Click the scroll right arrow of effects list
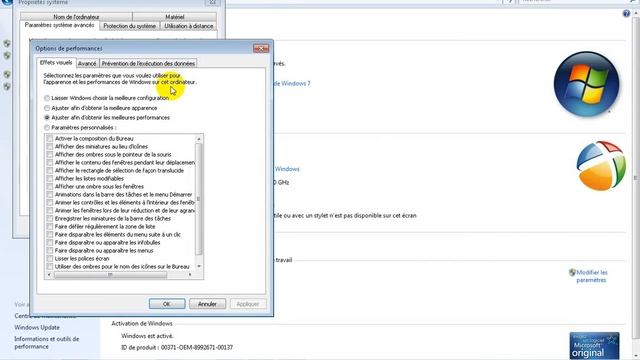 (190, 275)
